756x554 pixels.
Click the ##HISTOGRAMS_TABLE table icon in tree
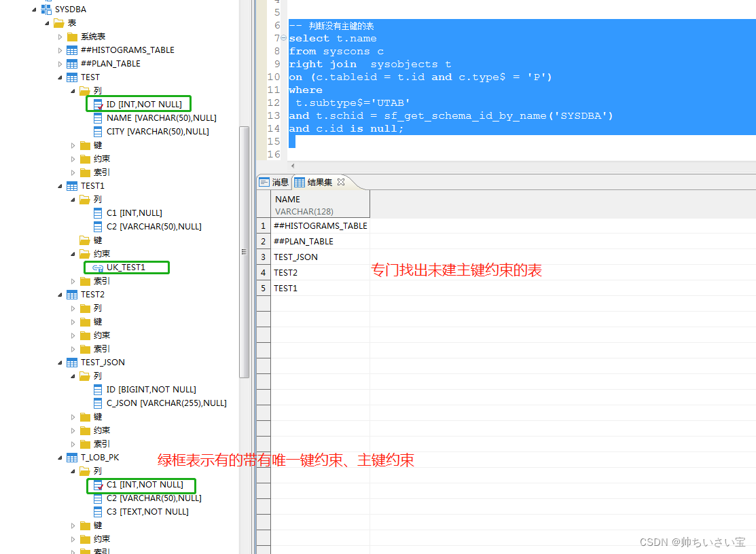tap(72, 50)
